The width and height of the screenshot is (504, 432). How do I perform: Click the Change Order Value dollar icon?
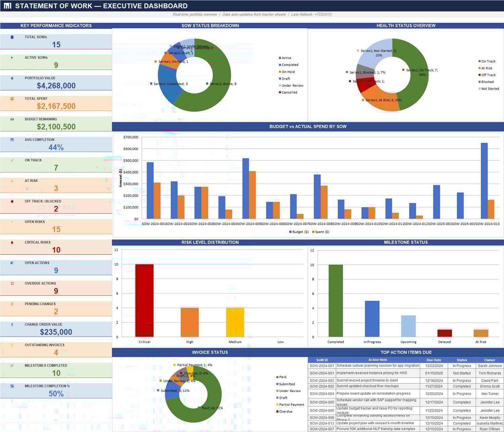pos(12,324)
